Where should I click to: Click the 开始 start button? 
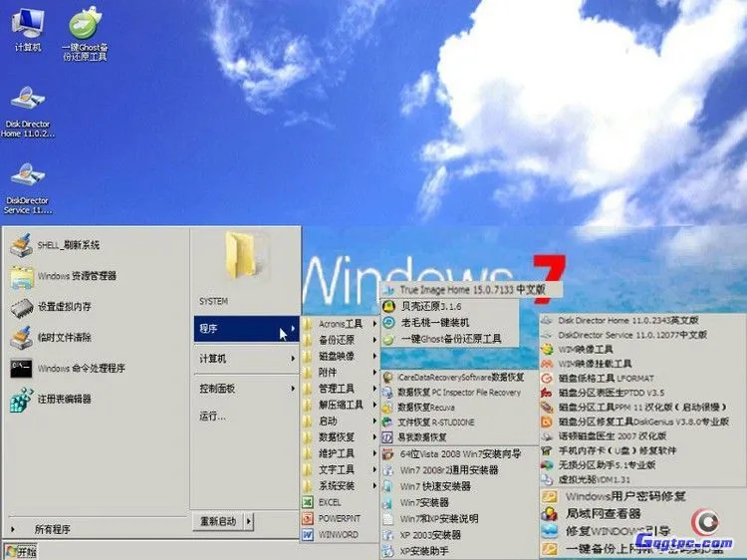(20, 551)
